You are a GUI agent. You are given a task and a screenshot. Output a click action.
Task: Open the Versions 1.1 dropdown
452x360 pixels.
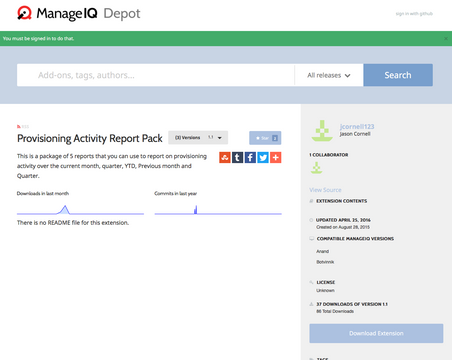[x=198, y=137]
